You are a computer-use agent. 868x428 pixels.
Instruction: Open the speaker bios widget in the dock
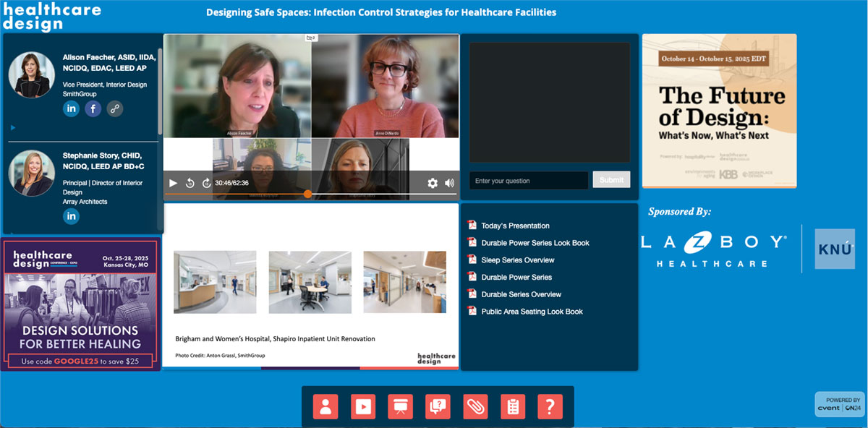325,406
